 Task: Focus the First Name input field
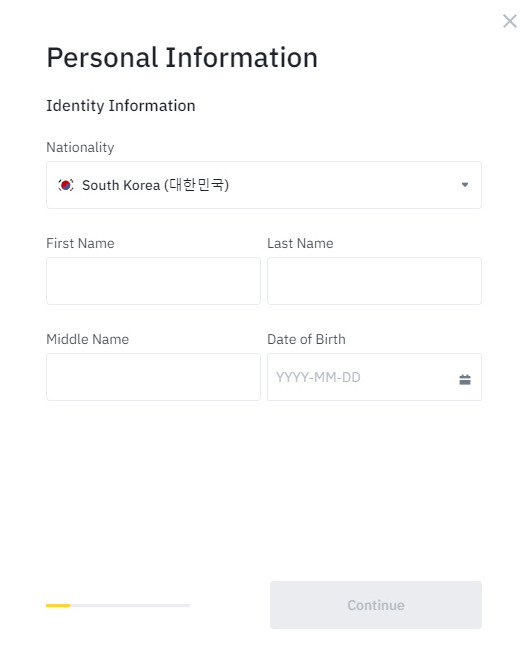[153, 281]
